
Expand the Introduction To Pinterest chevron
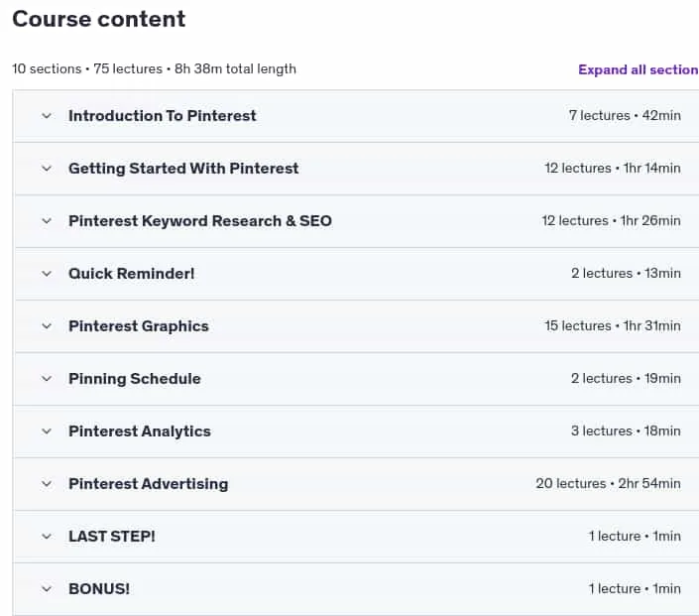[x=47, y=116]
